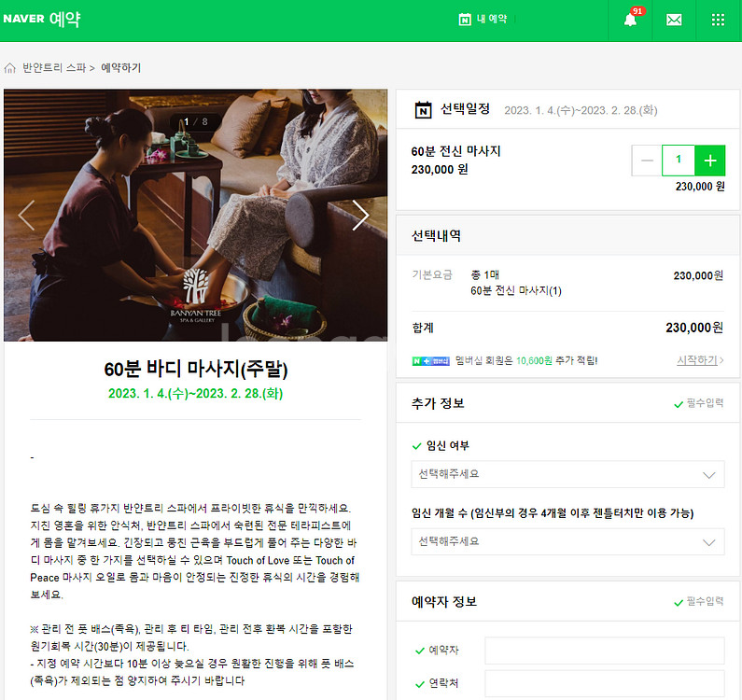Viewport: 742px width, 700px height.
Task: Open the notifications bell icon
Action: [630, 20]
